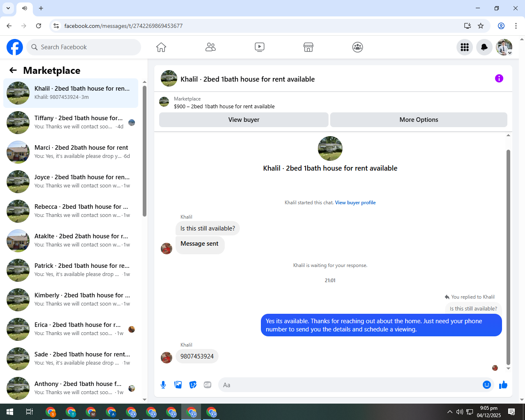Viewport: 525px width, 420px height.
Task: Click the install app icon in address bar
Action: (468, 26)
